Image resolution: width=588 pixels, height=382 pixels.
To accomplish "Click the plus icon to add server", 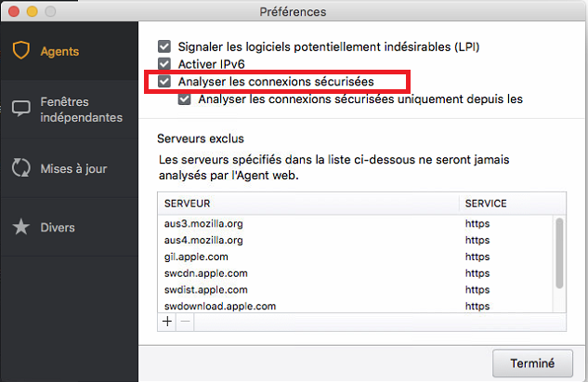I will click(167, 322).
